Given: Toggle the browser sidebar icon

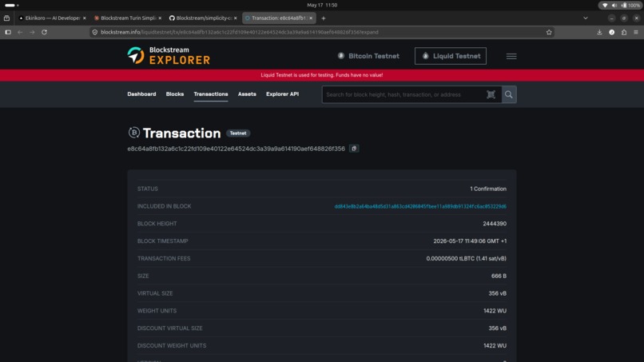Looking at the screenshot, I should [8, 32].
